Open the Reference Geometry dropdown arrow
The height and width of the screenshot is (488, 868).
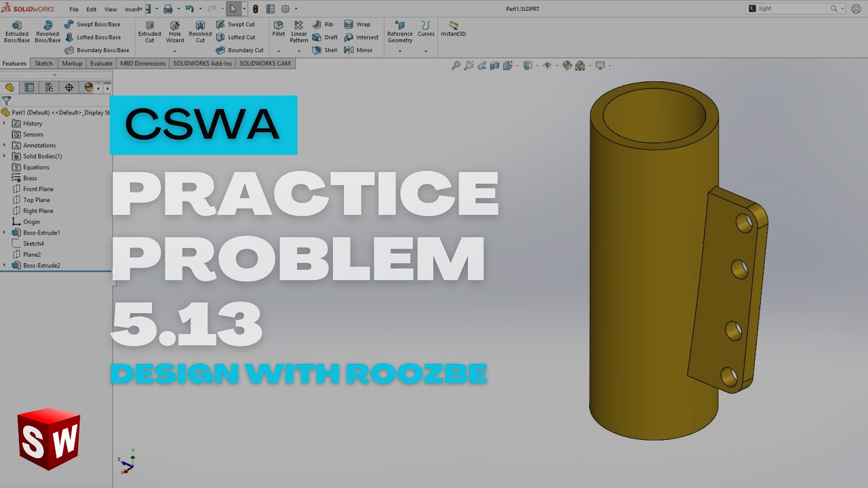coord(400,52)
